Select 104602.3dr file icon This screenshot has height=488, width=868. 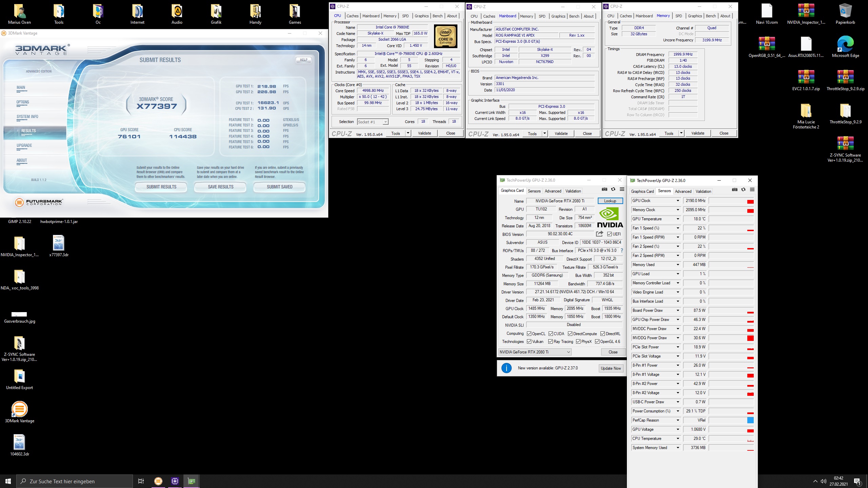tap(19, 446)
